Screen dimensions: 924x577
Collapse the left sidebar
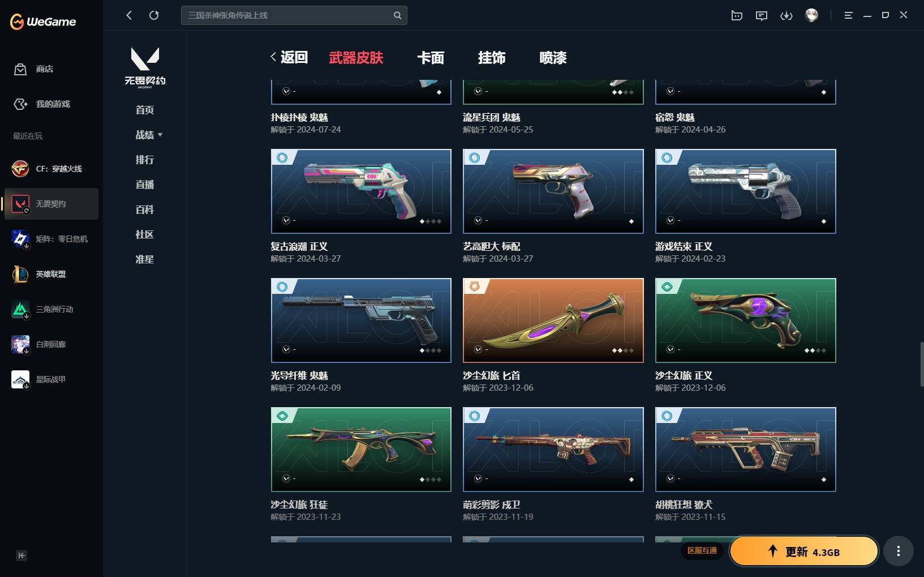tap(22, 555)
